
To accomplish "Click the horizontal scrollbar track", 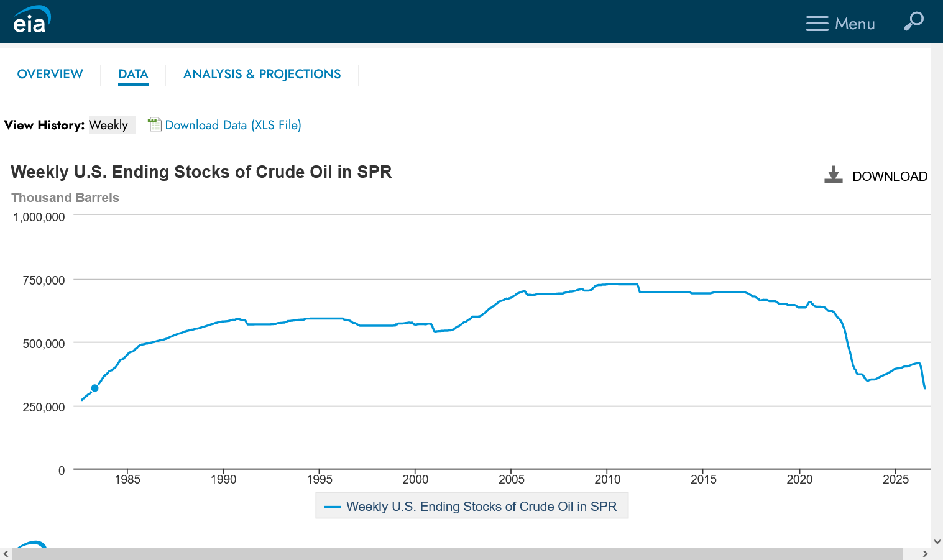I will pyautogui.click(x=458, y=554).
